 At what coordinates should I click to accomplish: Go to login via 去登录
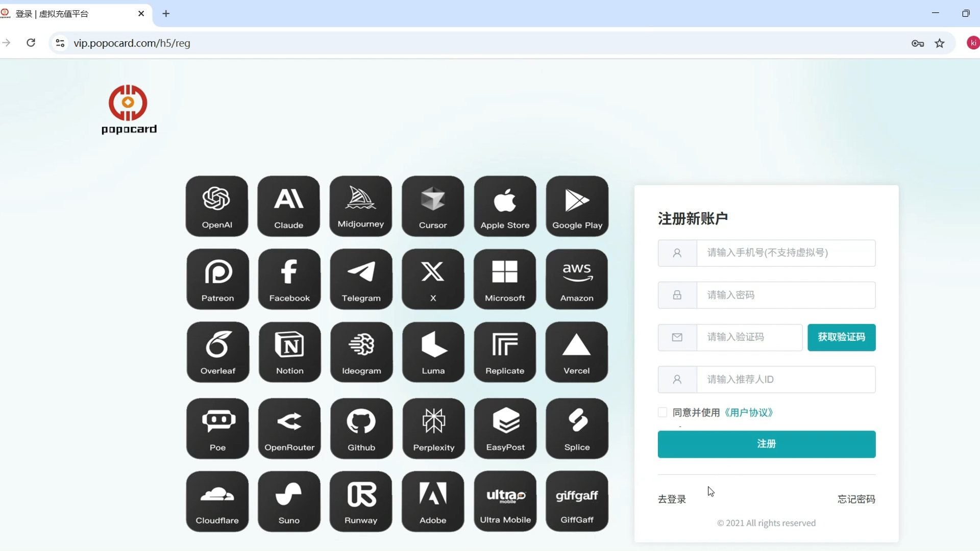672,499
